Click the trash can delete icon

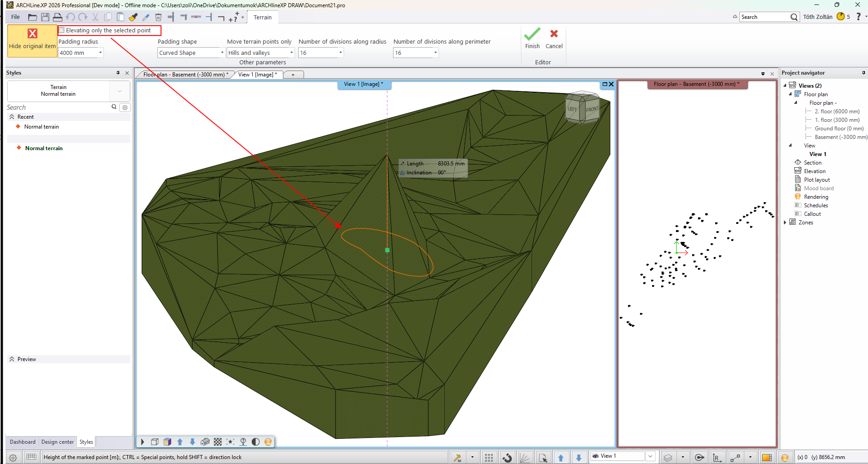pyautogui.click(x=158, y=17)
